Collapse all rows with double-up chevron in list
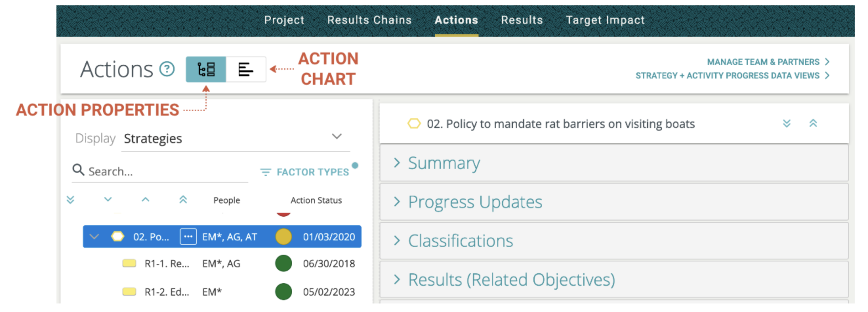868x312 pixels. (183, 200)
